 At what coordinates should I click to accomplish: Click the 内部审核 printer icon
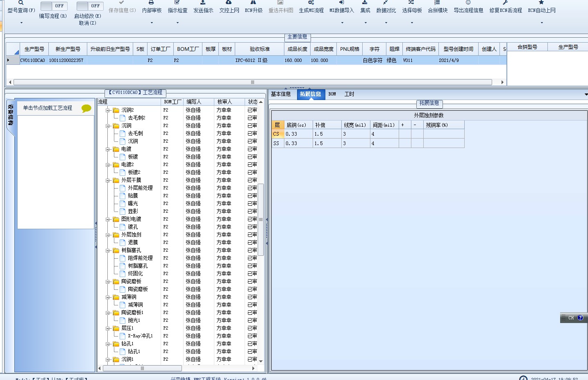[x=151, y=2]
